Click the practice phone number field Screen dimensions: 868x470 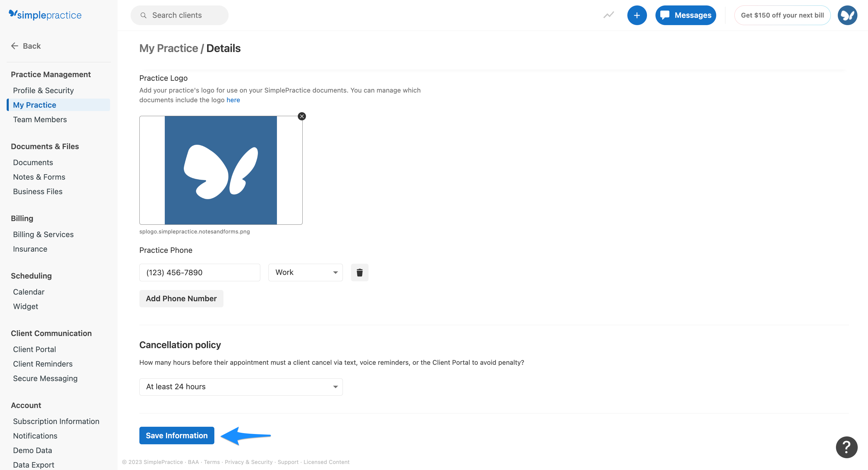point(200,273)
